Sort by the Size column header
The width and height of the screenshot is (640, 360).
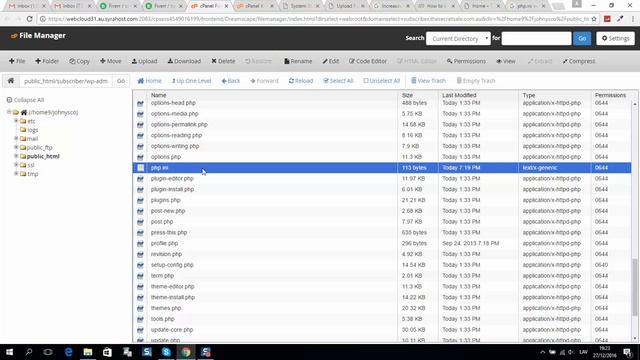(x=407, y=95)
